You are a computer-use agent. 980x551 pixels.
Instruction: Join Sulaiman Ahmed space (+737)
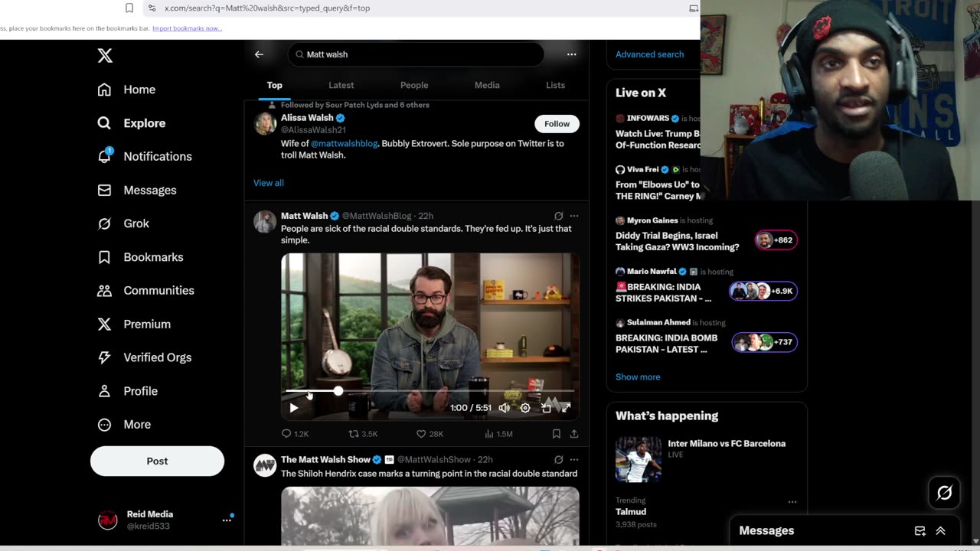[707, 337]
